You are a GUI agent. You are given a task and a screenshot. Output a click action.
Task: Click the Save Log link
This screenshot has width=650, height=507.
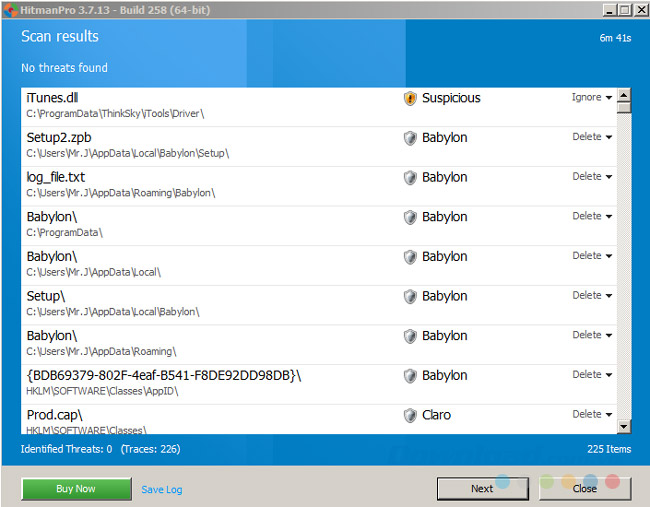tap(161, 489)
